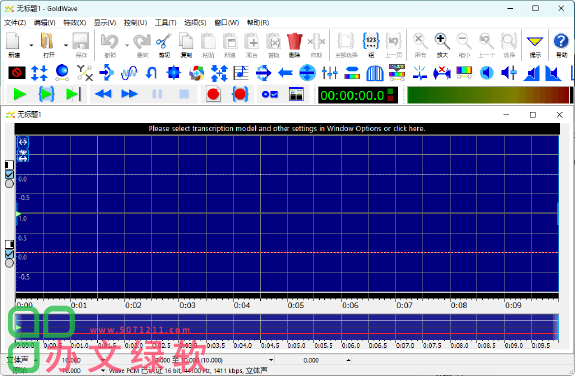Click the green start marker on waveform edge

click(18, 213)
